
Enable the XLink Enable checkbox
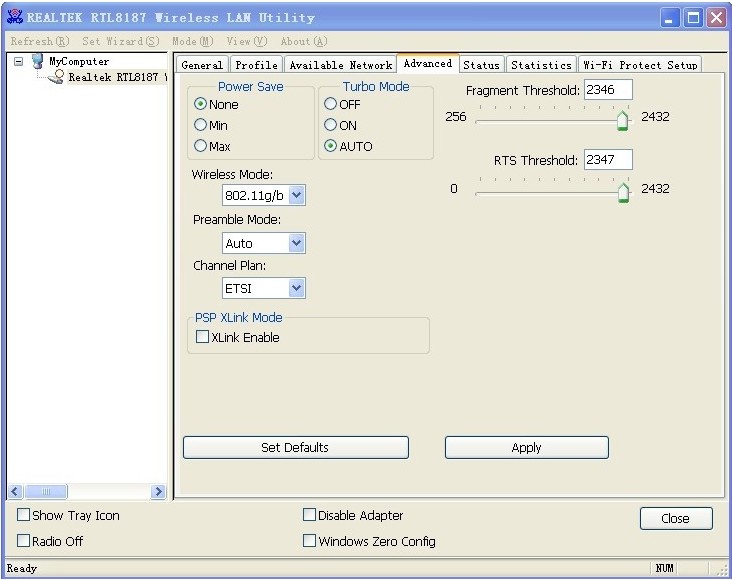[202, 337]
